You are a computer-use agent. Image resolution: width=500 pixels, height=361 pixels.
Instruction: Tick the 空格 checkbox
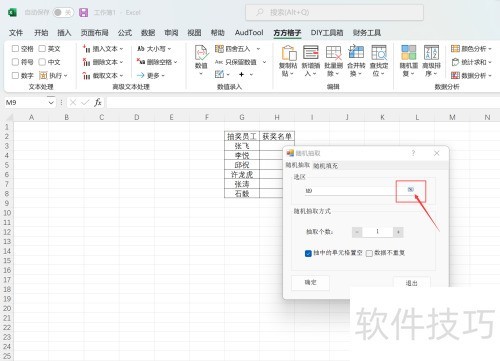15,49
